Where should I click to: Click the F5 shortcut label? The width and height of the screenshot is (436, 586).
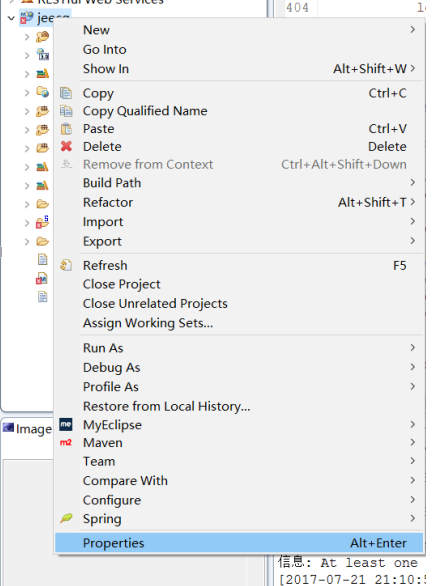tap(399, 266)
